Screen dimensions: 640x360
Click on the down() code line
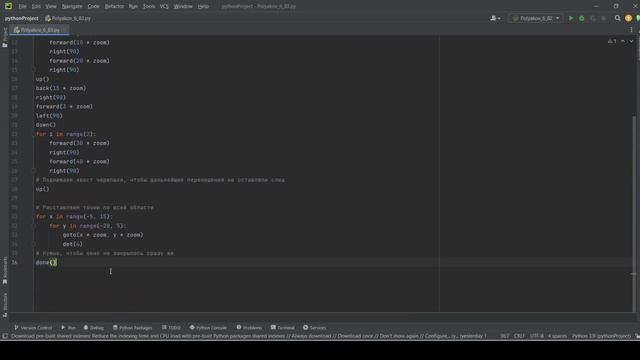(x=46, y=125)
